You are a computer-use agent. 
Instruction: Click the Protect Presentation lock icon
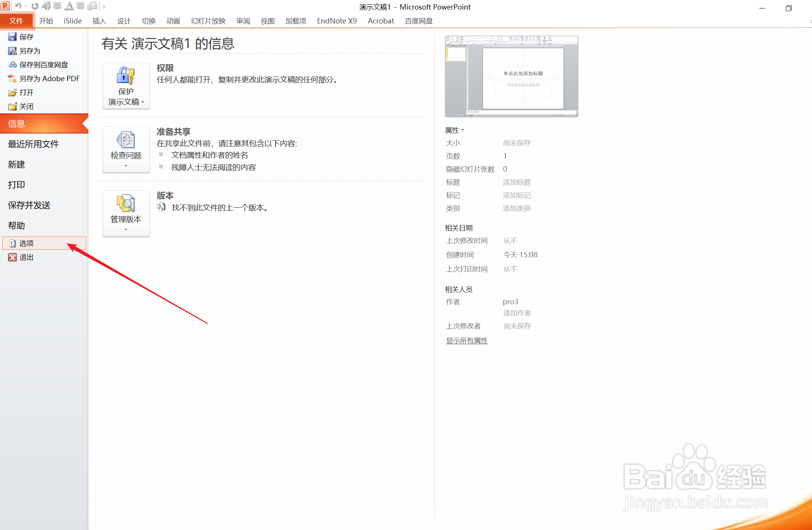click(126, 76)
